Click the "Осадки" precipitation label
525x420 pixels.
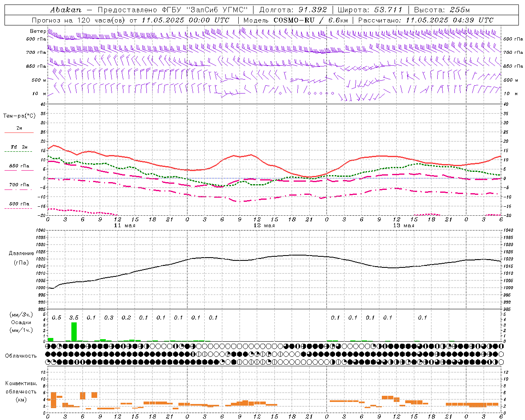[x=21, y=322]
